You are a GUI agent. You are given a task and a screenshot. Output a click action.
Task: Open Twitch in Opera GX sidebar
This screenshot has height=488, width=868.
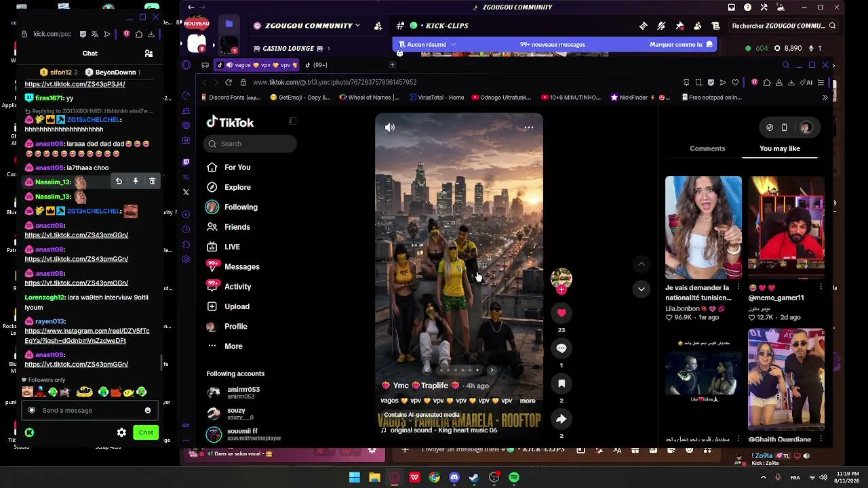click(x=186, y=162)
